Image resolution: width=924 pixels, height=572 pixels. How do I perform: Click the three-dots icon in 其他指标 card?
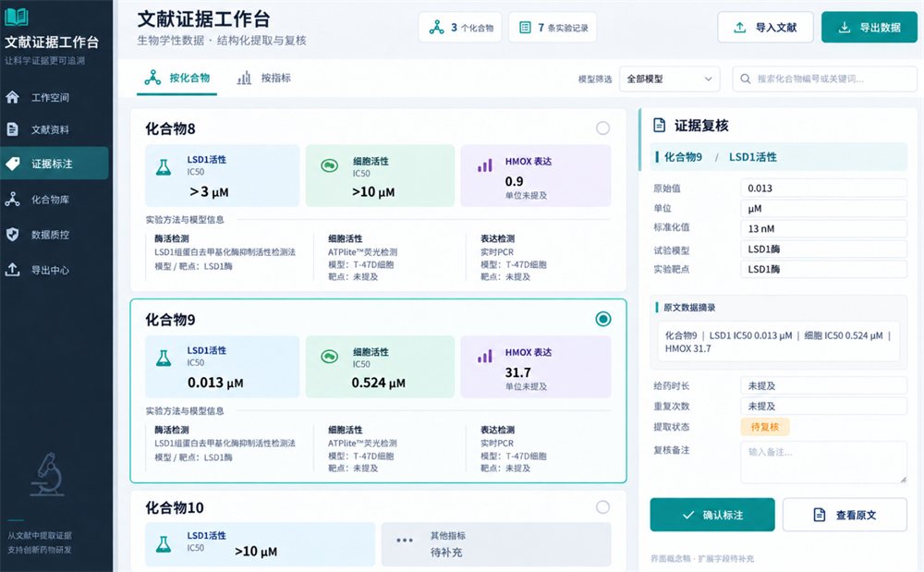[x=405, y=541]
